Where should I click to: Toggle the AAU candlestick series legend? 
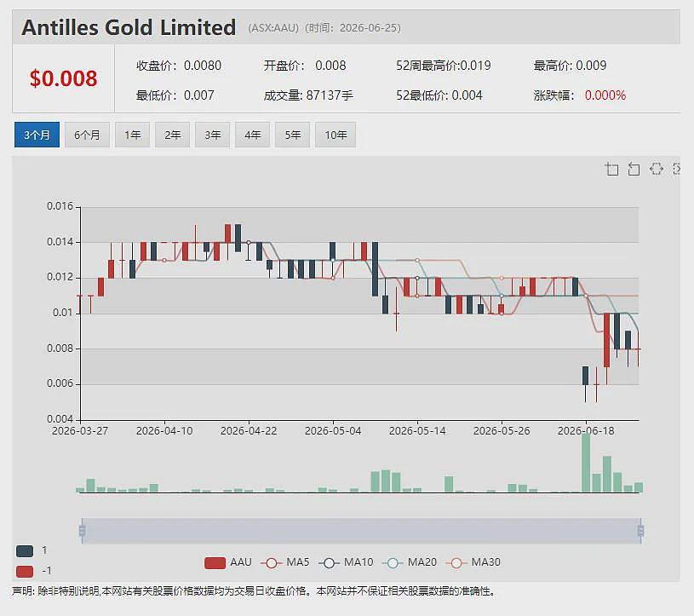[x=228, y=562]
